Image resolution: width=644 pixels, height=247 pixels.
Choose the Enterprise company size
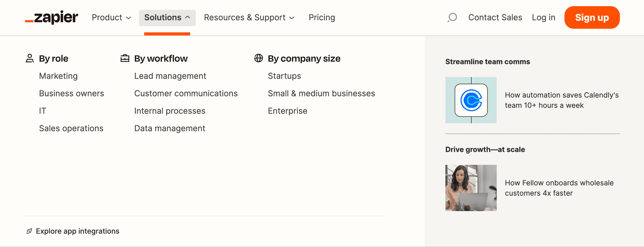[x=287, y=111]
